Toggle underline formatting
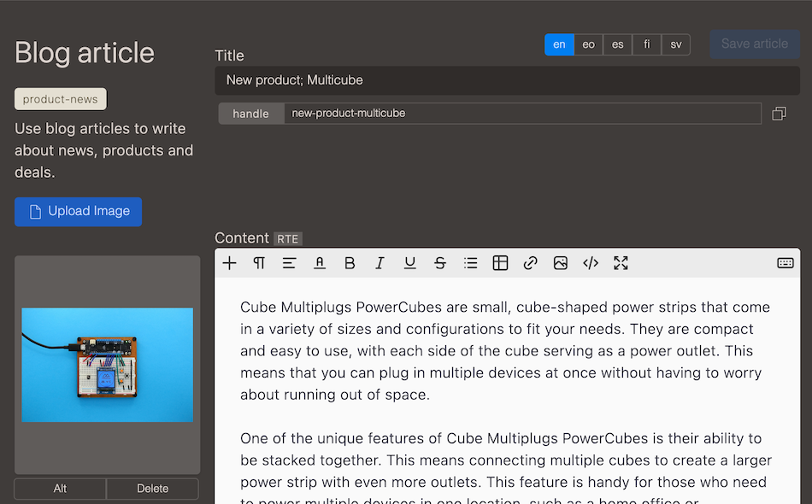Screen dimensions: 812x504 click(410, 263)
